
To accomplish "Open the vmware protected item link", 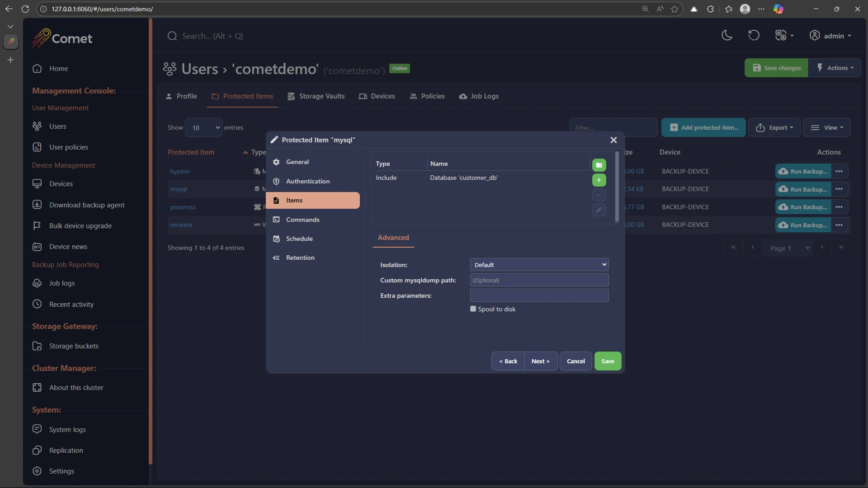I will click(181, 225).
